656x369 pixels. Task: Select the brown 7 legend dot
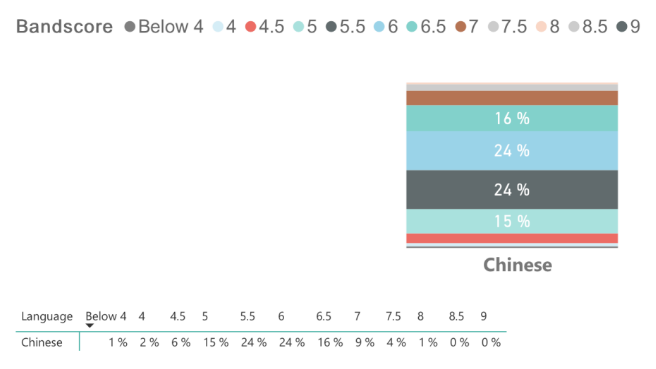(x=461, y=27)
